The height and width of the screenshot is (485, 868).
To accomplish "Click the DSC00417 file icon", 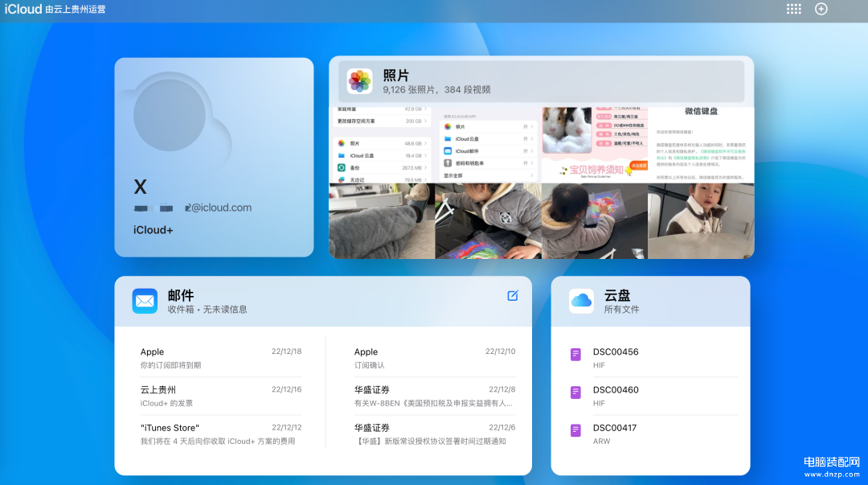I will click(575, 430).
